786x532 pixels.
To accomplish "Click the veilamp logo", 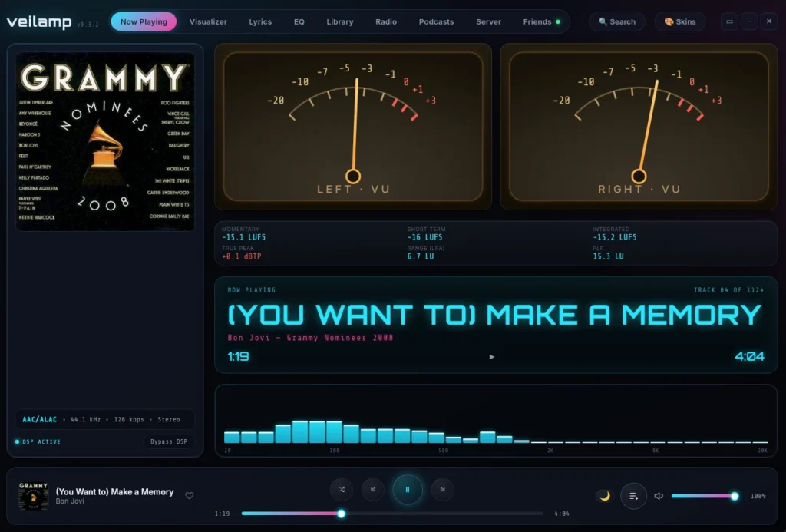I will 39,22.
